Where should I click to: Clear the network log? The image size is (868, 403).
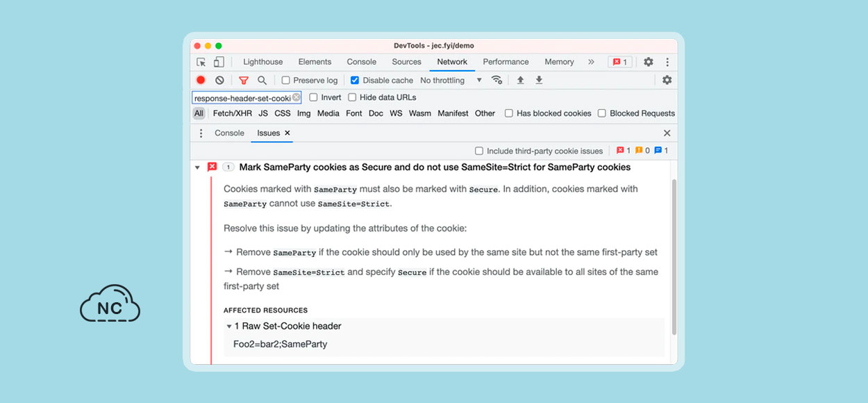[x=219, y=80]
